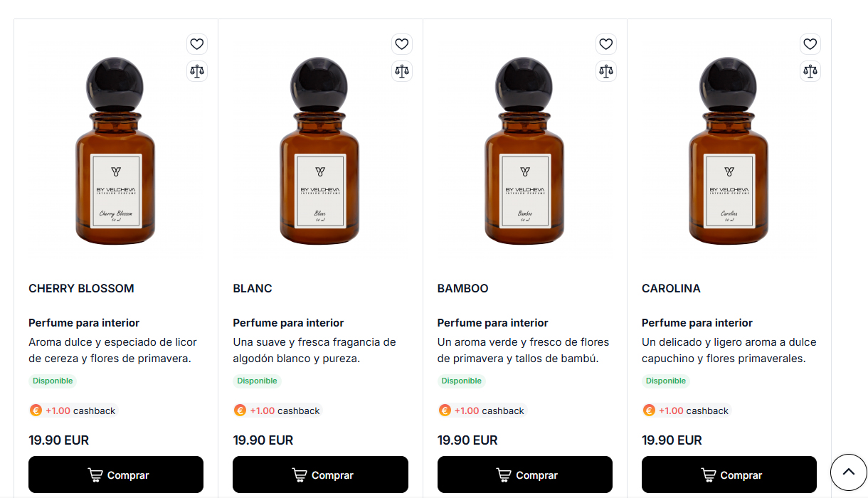Add Bamboo perfume to wishlist heart
Image resolution: width=868 pixels, height=498 pixels.
click(x=606, y=44)
